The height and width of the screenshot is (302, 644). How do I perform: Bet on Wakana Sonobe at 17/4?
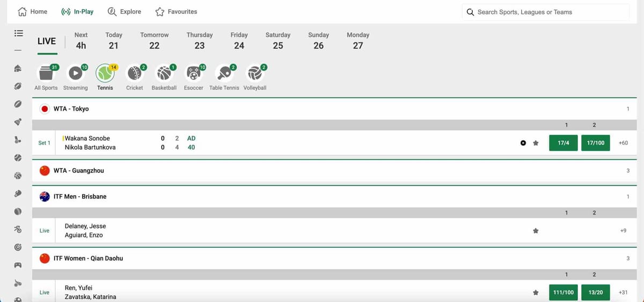coord(563,143)
